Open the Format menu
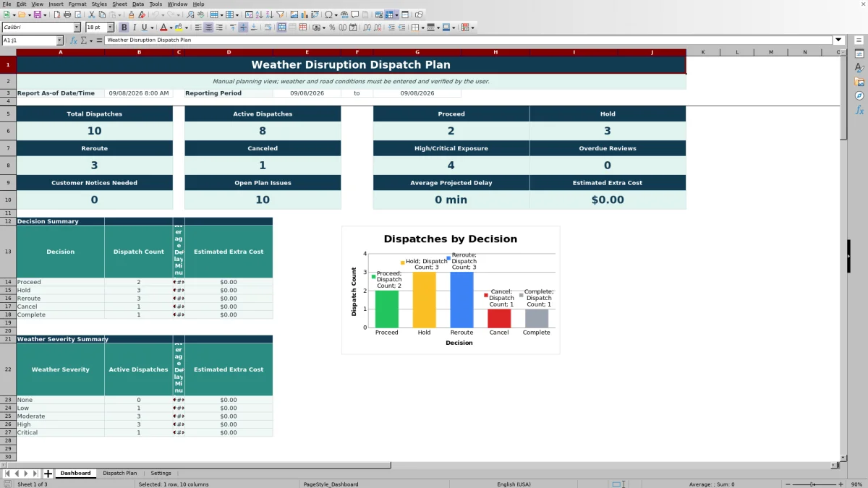The height and width of the screenshot is (488, 868). coord(77,4)
